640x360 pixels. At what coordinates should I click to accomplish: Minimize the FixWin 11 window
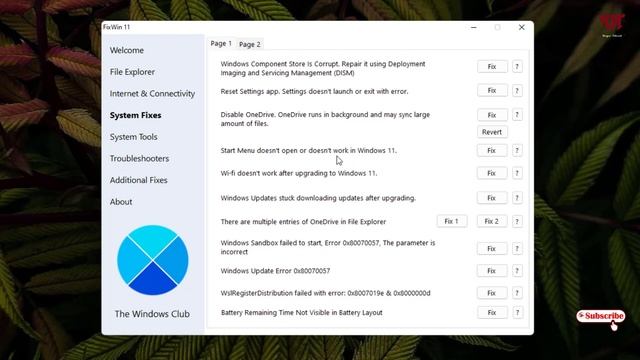(x=473, y=27)
